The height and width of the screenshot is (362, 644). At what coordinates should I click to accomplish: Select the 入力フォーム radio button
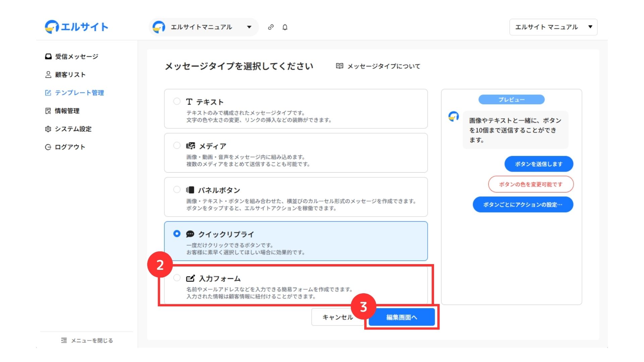177,278
